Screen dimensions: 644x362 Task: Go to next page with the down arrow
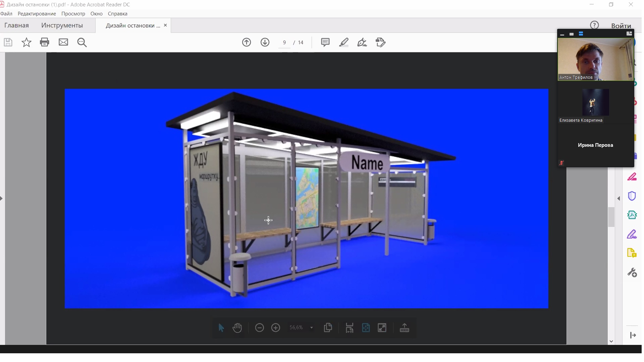click(x=265, y=42)
